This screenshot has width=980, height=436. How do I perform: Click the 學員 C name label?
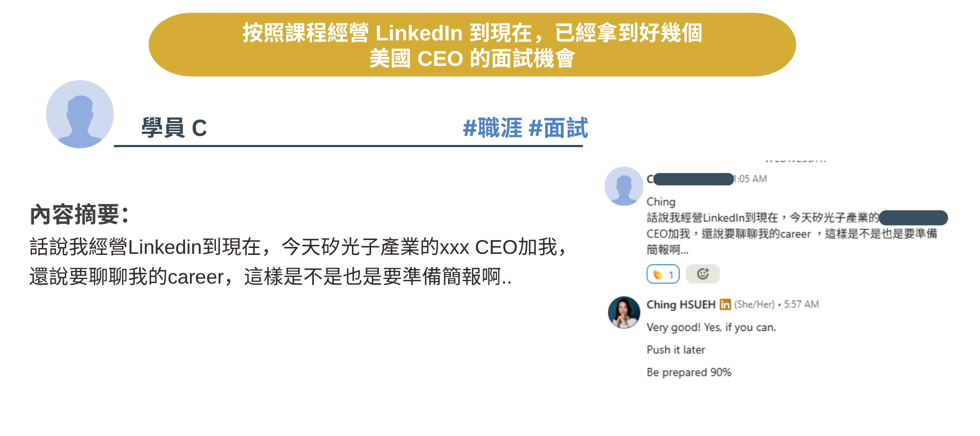pos(174,128)
